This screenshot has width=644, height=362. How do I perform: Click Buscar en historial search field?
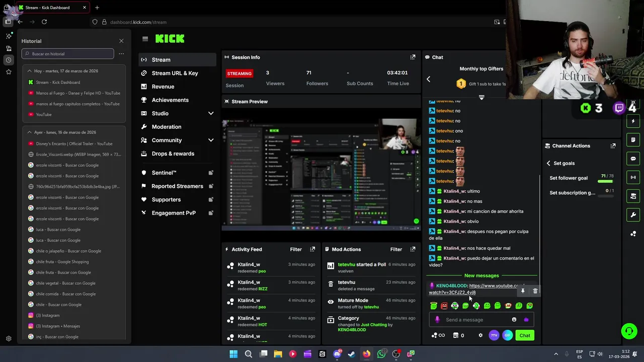tap(68, 54)
